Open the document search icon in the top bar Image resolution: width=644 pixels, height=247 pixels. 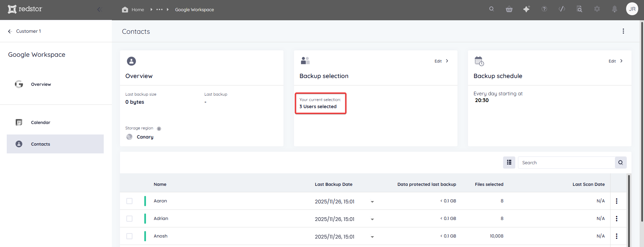(x=579, y=9)
